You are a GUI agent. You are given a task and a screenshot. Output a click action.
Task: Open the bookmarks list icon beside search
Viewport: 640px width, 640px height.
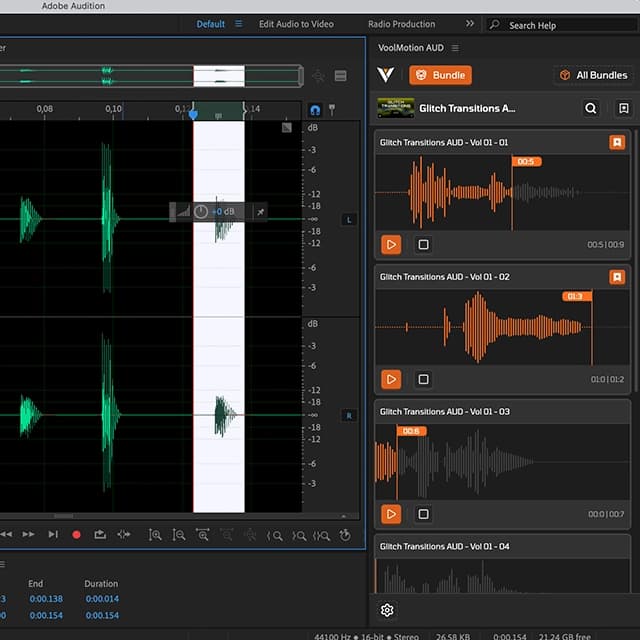click(623, 108)
